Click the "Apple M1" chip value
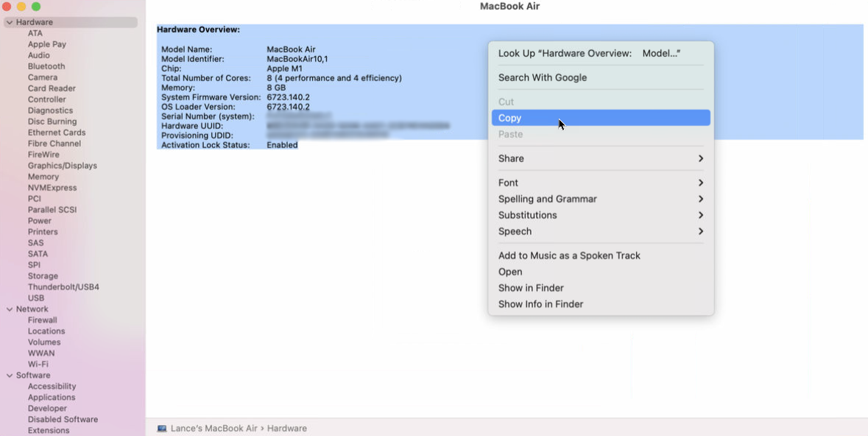 coord(284,68)
